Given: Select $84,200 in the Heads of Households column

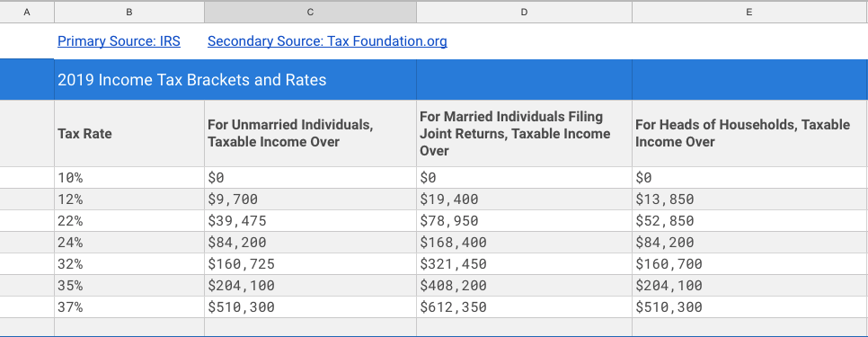Looking at the screenshot, I should pos(749,243).
